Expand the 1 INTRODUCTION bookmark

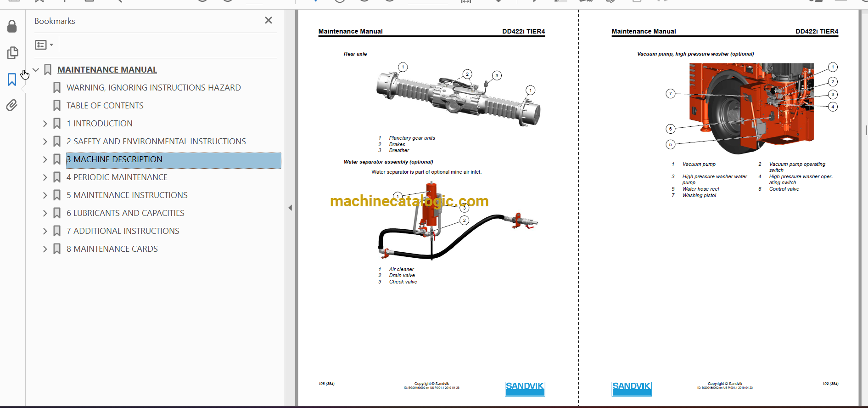tap(45, 124)
